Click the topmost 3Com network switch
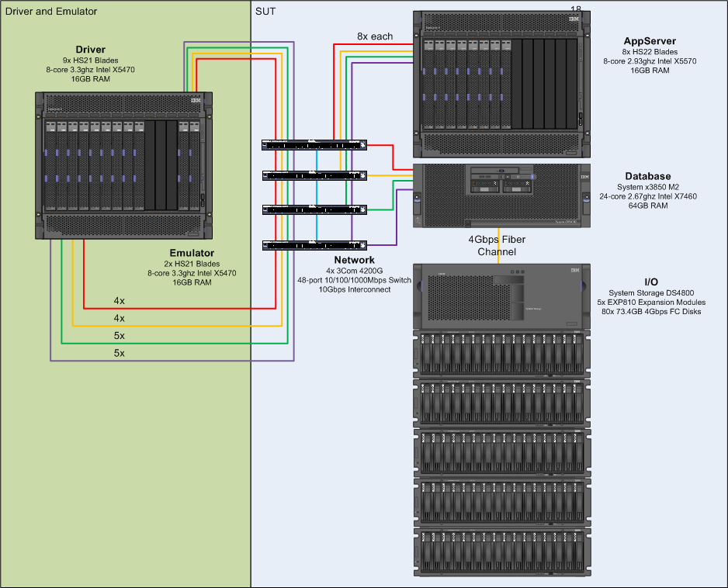 tap(314, 144)
